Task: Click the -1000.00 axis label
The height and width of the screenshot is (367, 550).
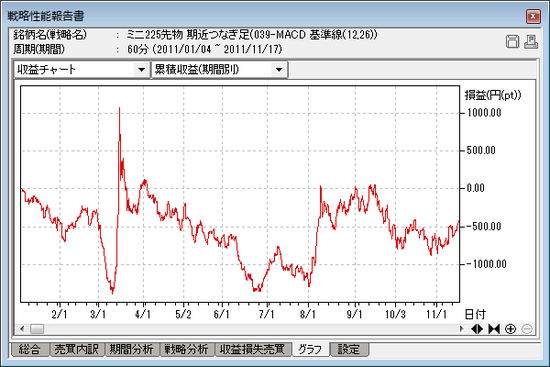Action: (x=487, y=264)
